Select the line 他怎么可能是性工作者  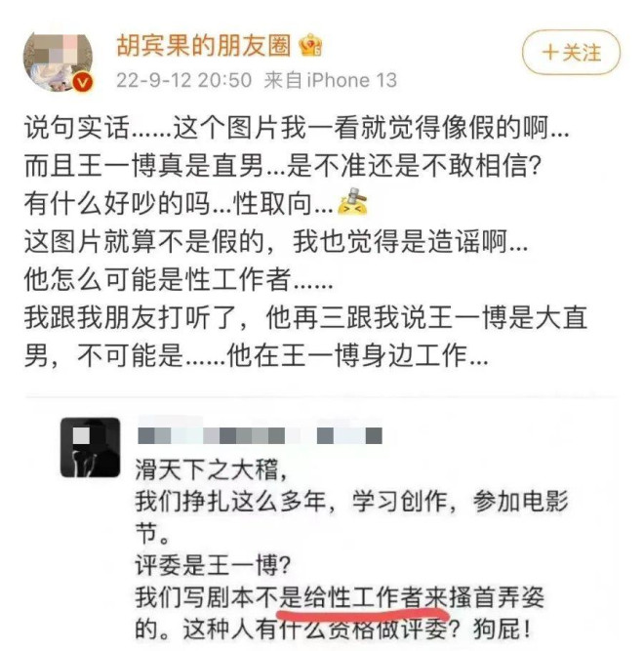click(x=179, y=279)
